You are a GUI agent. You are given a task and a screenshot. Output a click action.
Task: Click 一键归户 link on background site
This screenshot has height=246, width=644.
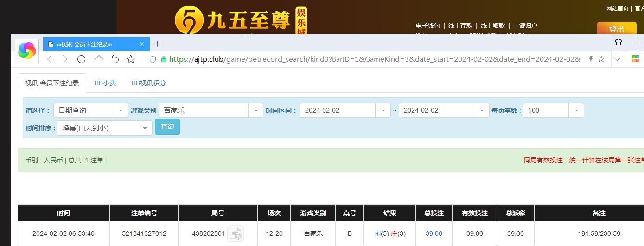(x=525, y=26)
